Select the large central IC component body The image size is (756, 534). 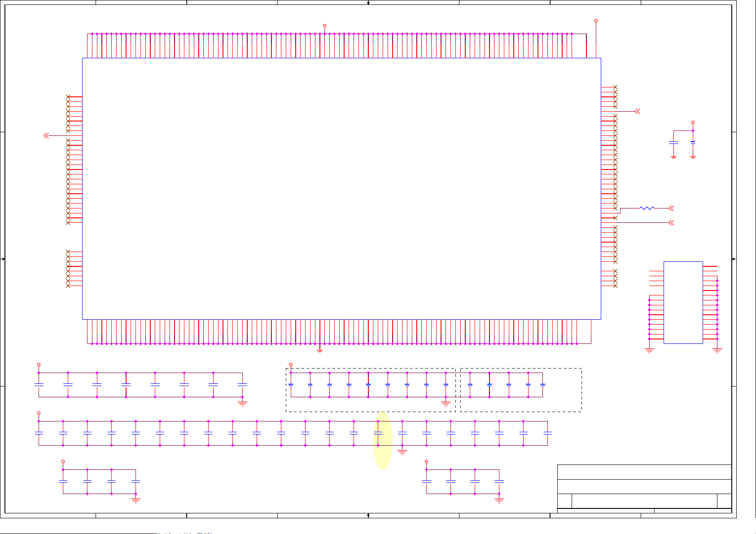click(x=341, y=189)
